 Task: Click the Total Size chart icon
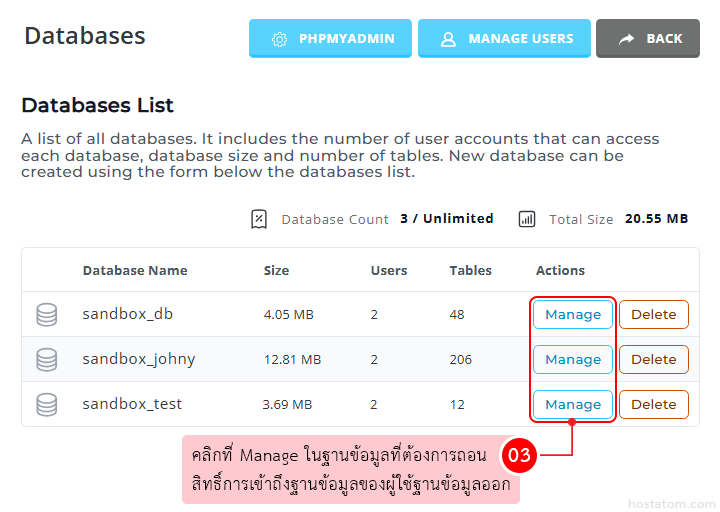click(x=527, y=219)
